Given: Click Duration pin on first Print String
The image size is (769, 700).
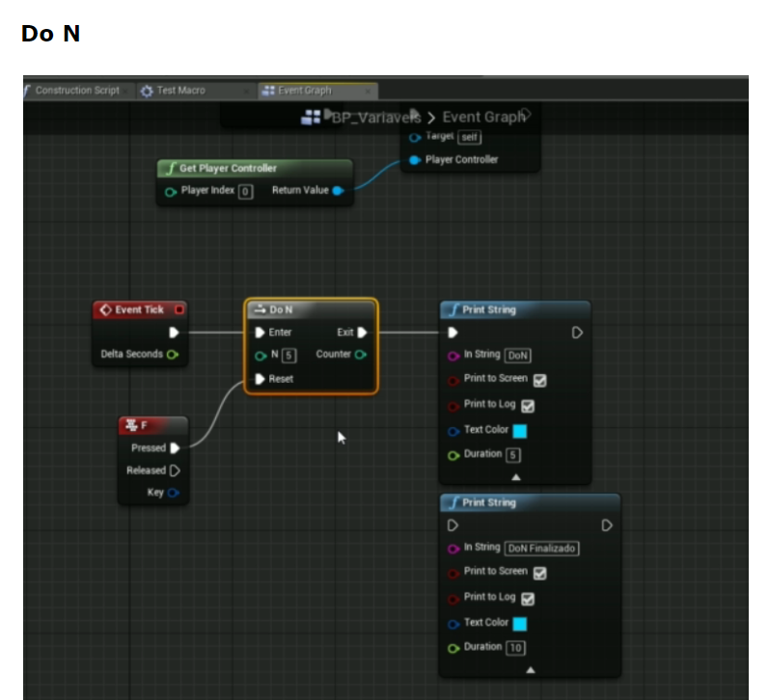Looking at the screenshot, I should (x=453, y=456).
